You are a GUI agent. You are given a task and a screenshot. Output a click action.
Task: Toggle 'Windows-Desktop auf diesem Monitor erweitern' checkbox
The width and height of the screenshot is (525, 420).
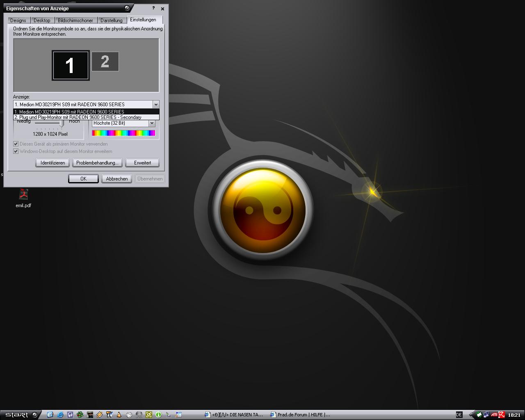click(16, 151)
